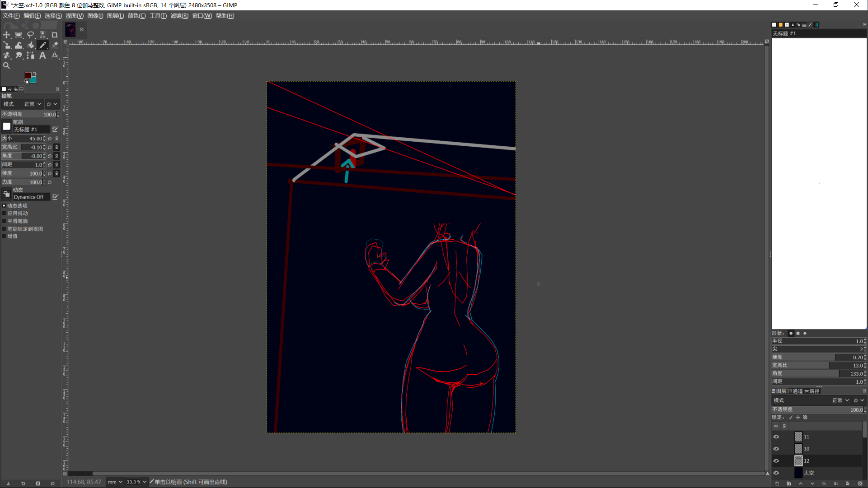The height and width of the screenshot is (488, 868).
Task: Select the Paths tool
Action: [x=31, y=56]
